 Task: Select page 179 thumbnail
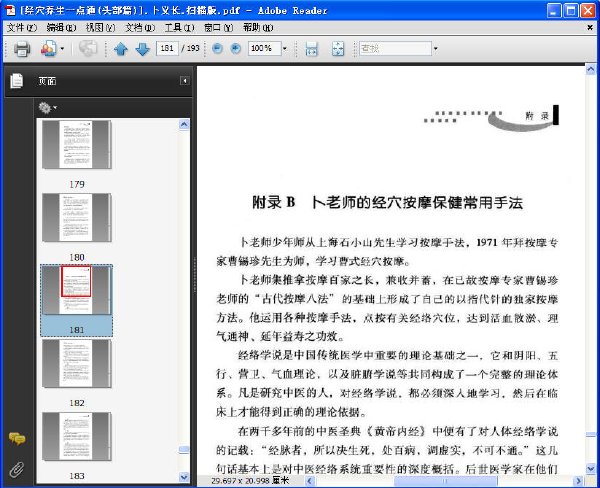coord(77,144)
